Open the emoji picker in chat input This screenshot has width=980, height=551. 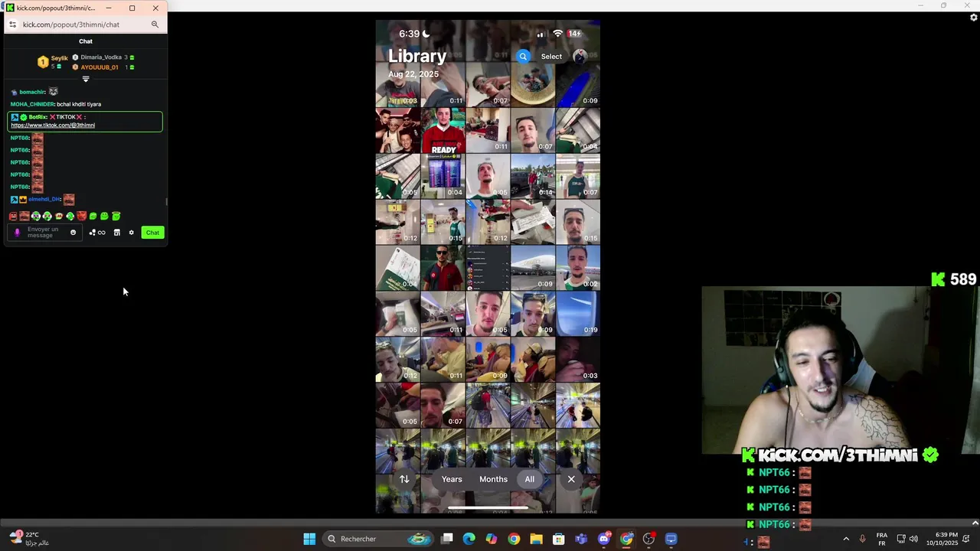73,233
